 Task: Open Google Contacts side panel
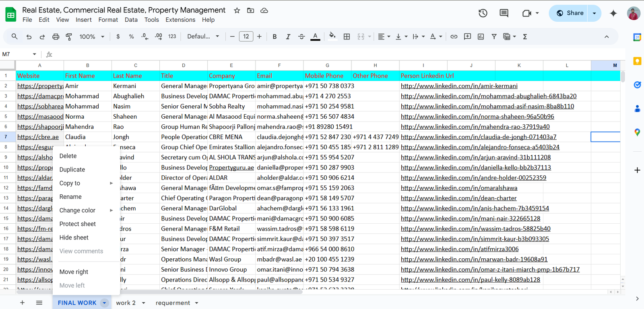637,109
